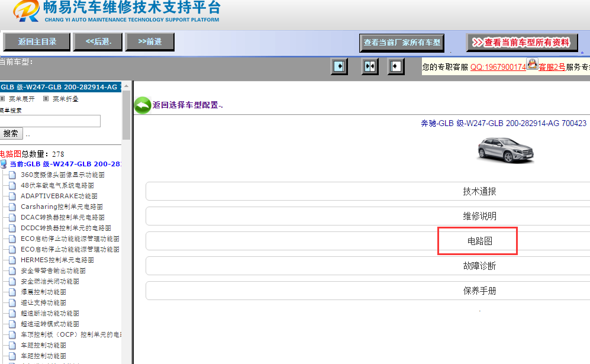
Task: Click vehicle title 奔驰-GLB 级-W247-GLB 200-282914-AG 700423
Action: pos(504,124)
